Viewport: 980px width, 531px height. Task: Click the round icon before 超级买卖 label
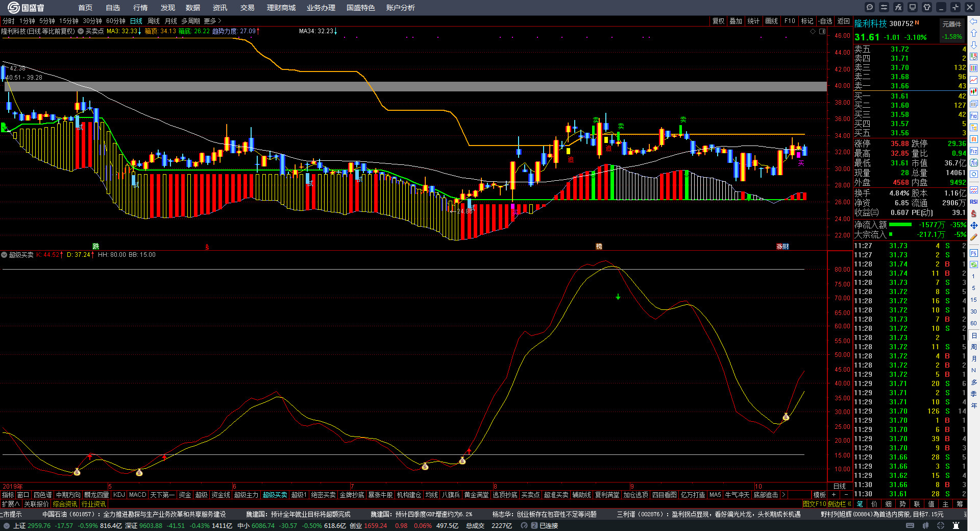click(4, 255)
